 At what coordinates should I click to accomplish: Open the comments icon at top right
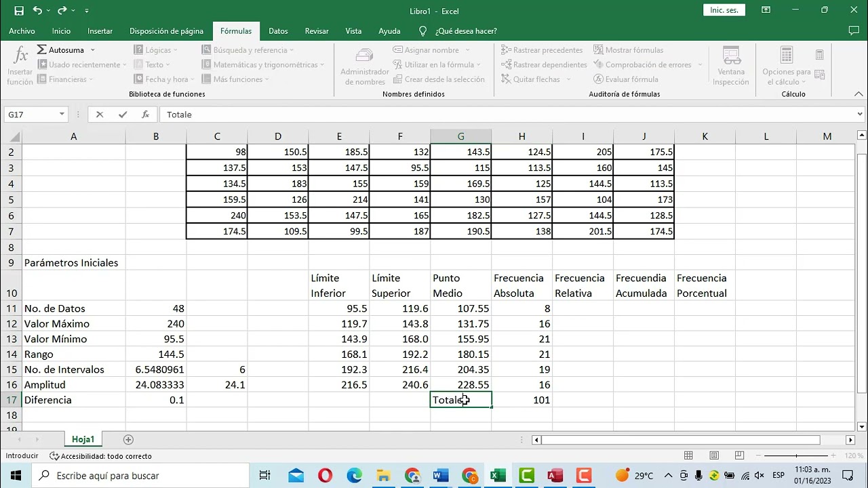point(854,30)
